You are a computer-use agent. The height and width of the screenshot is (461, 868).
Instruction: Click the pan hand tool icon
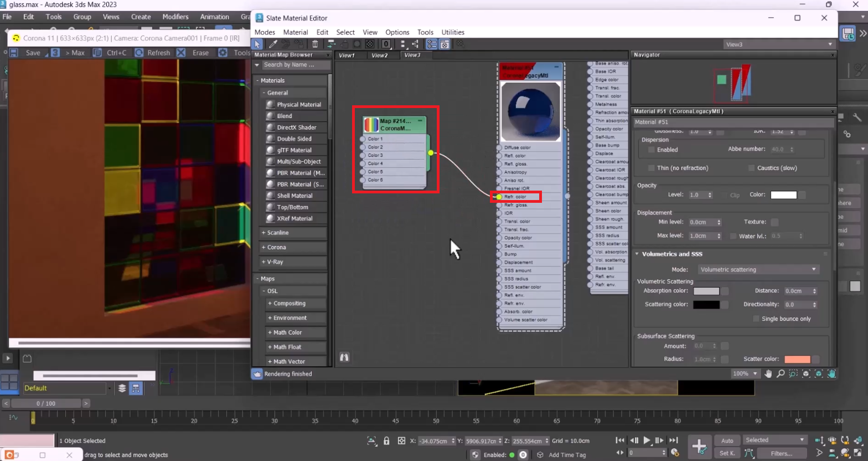point(768,374)
